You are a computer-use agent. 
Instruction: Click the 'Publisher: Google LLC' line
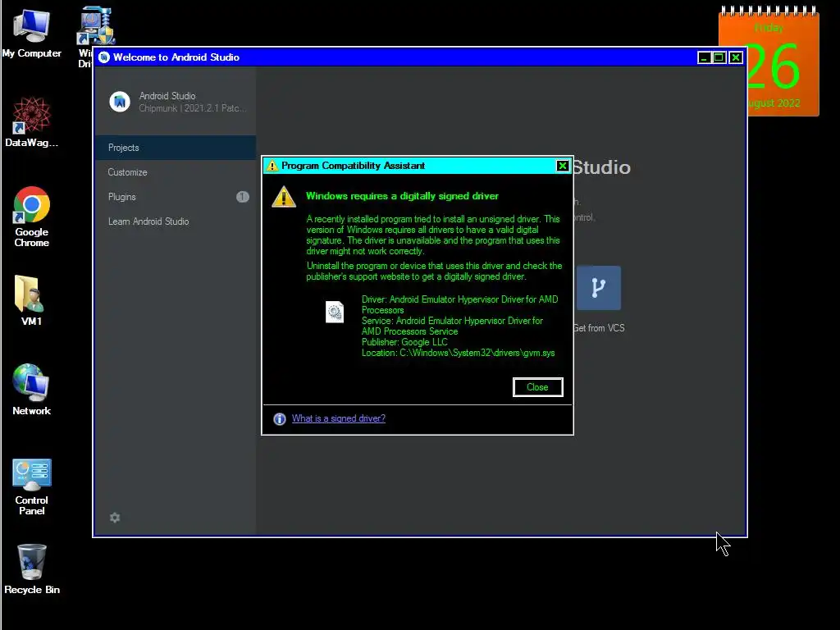tap(404, 342)
